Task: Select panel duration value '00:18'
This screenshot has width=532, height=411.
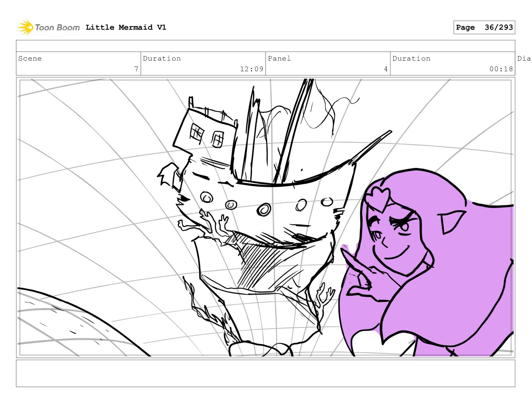Action: point(501,69)
